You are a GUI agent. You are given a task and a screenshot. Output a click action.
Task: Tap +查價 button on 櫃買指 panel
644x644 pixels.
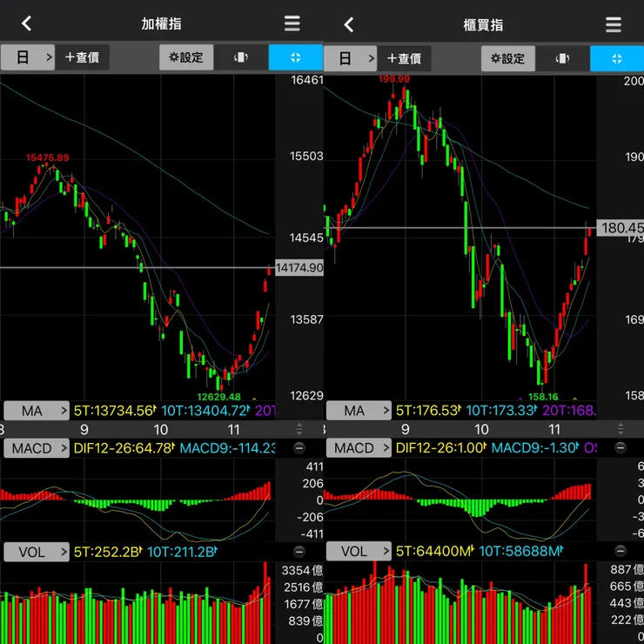(404, 58)
